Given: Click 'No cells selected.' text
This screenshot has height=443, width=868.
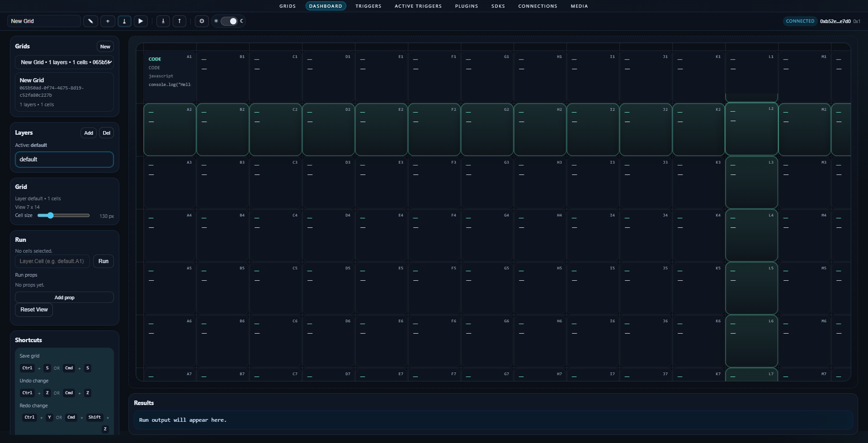Looking at the screenshot, I should [x=34, y=251].
